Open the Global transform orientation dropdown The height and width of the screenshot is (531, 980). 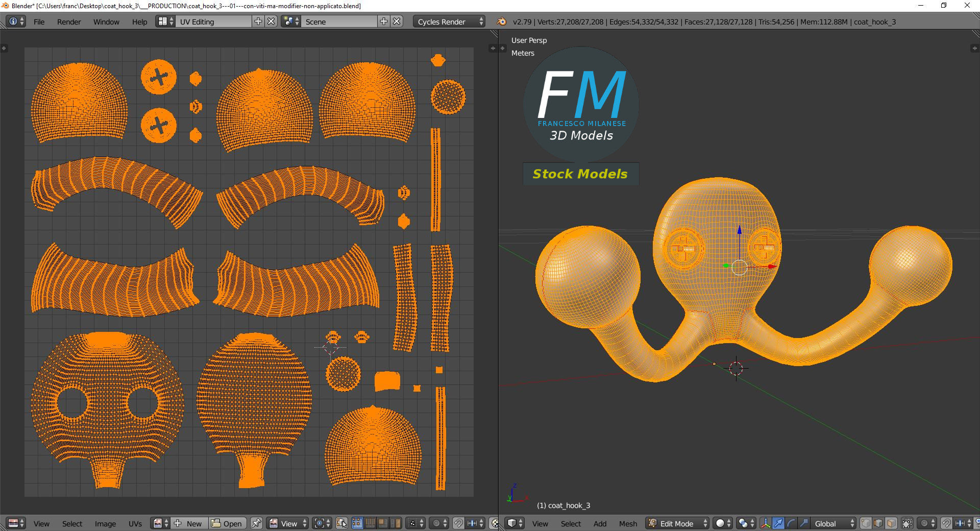click(832, 523)
